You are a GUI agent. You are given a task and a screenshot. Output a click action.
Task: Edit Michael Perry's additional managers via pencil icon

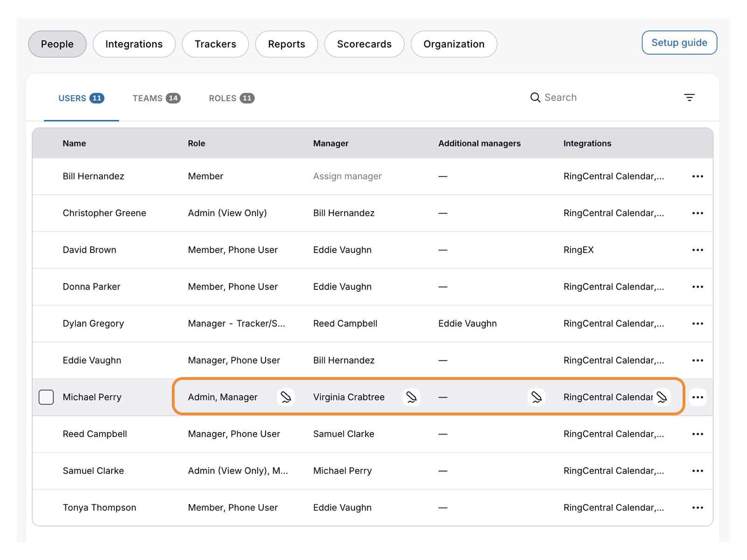coord(536,397)
